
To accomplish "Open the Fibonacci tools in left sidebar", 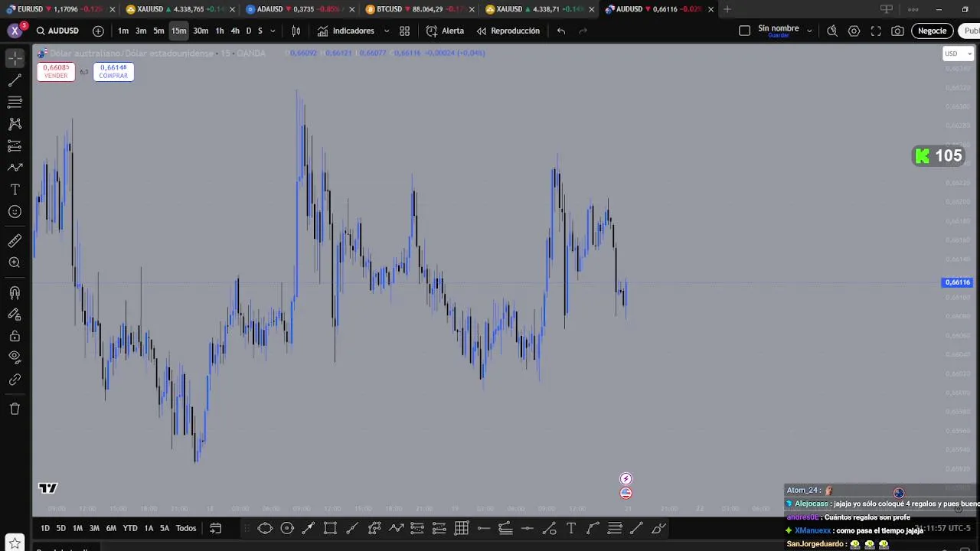I will tap(15, 102).
